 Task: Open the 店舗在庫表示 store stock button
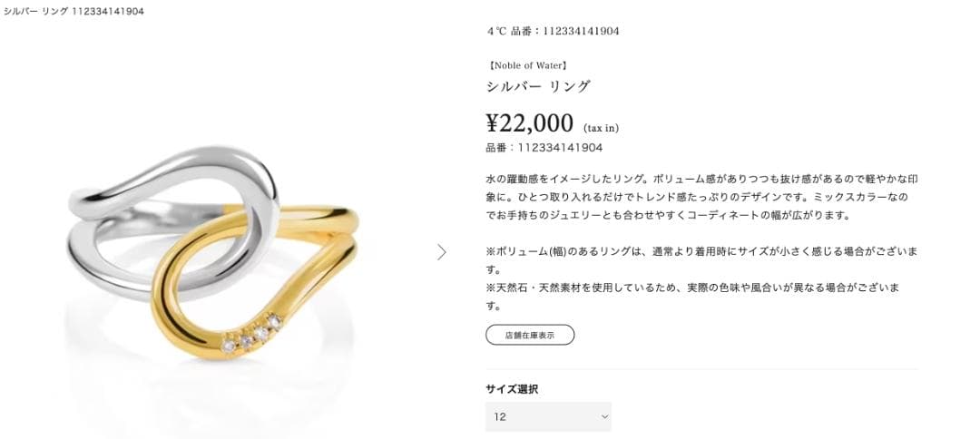click(x=529, y=335)
